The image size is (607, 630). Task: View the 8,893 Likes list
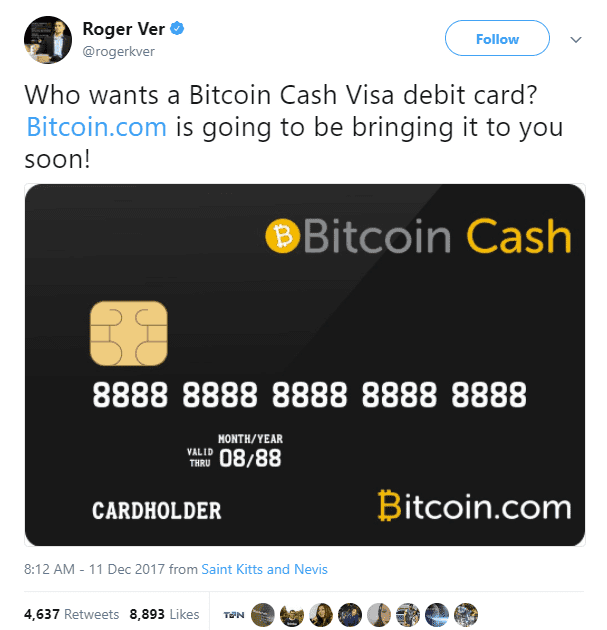click(x=164, y=614)
